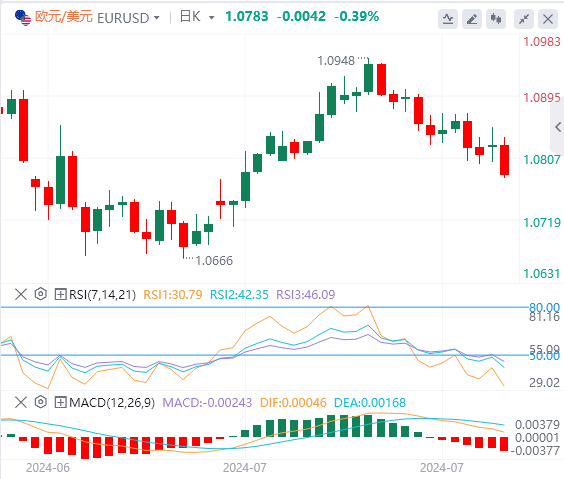Expand the MACD panel plus icon
Viewport: 564px width, 479px height.
(60, 402)
